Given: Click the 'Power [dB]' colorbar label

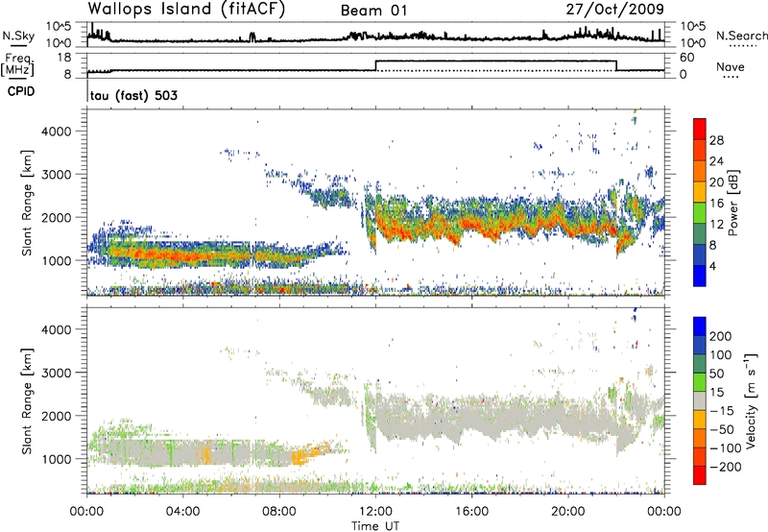Looking at the screenshot, I should (x=732, y=203).
